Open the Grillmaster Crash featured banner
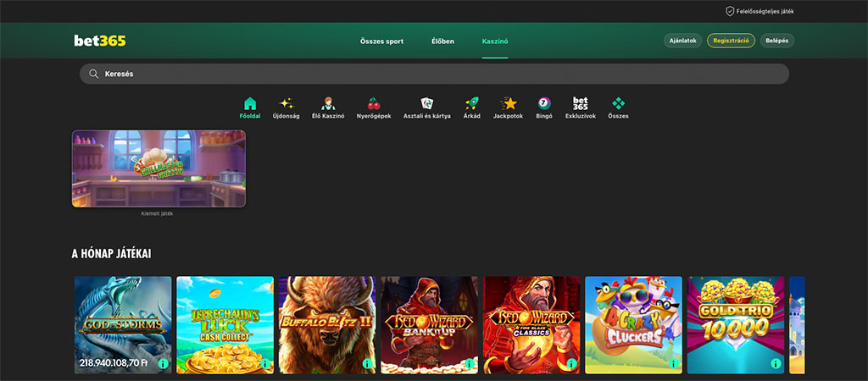Screen dimensions: 868x381 (159, 168)
